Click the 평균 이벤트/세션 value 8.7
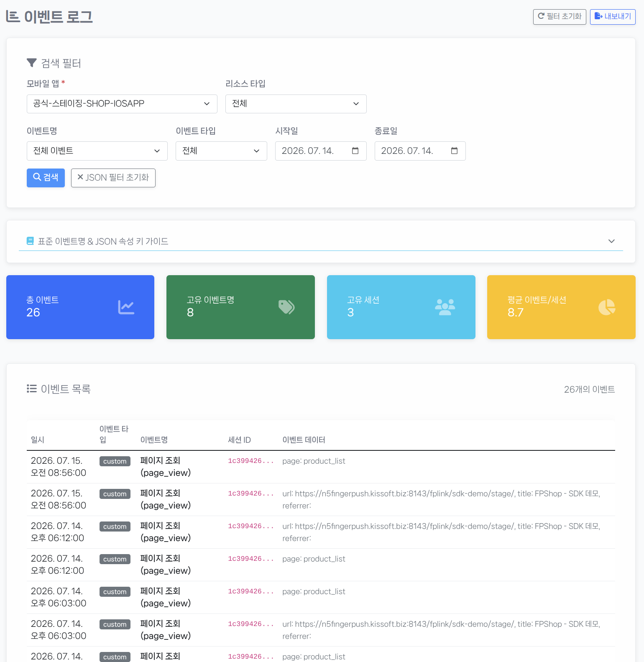The width and height of the screenshot is (644, 662). [x=516, y=313]
